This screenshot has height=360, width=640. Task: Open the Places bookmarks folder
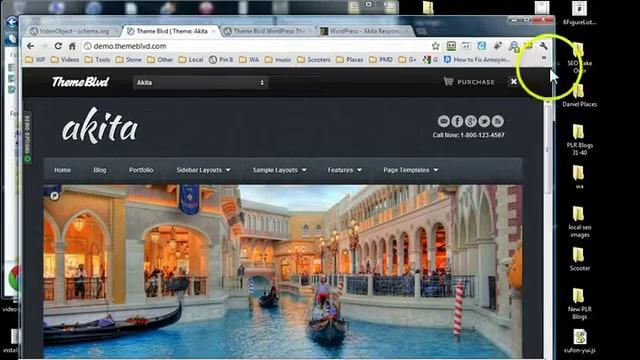tap(350, 60)
